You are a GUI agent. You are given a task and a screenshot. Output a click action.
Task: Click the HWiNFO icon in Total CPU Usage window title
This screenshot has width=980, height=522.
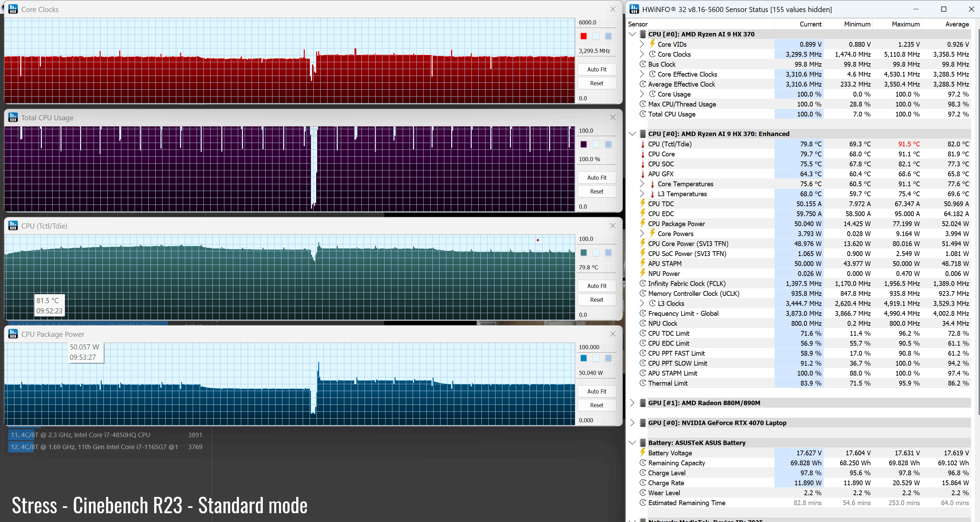[13, 118]
